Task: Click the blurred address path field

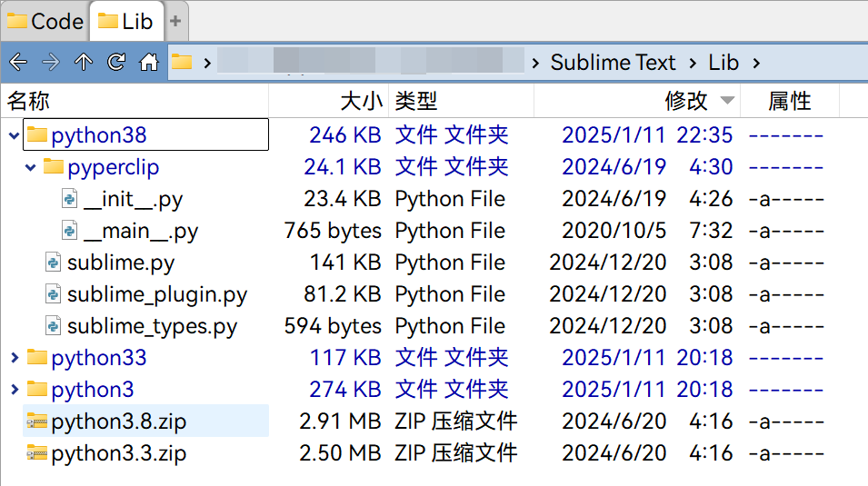Action: point(370,61)
